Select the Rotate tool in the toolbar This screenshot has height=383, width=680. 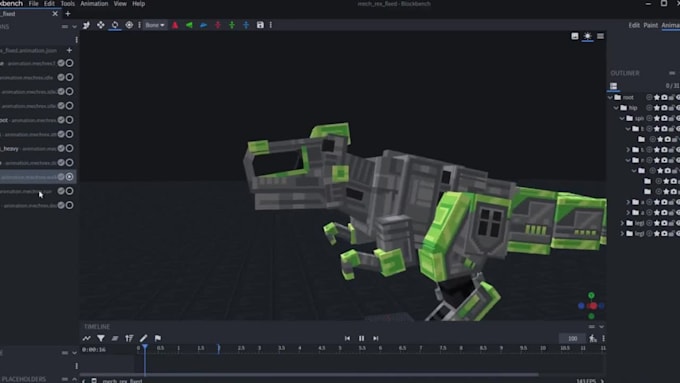pyautogui.click(x=115, y=25)
